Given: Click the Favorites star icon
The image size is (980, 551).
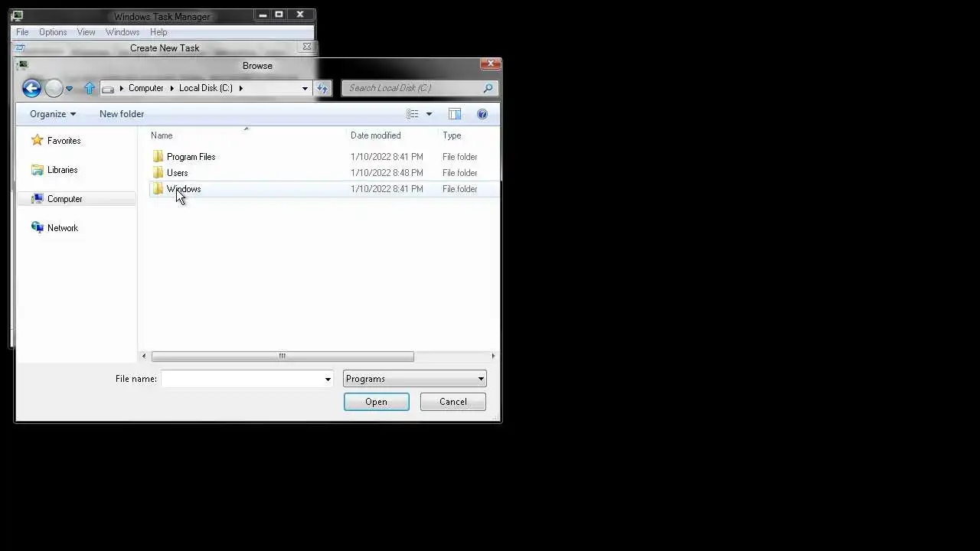Looking at the screenshot, I should point(38,140).
